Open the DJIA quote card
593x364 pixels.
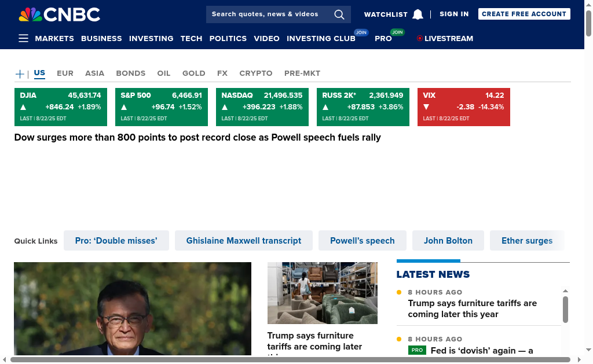(60, 107)
